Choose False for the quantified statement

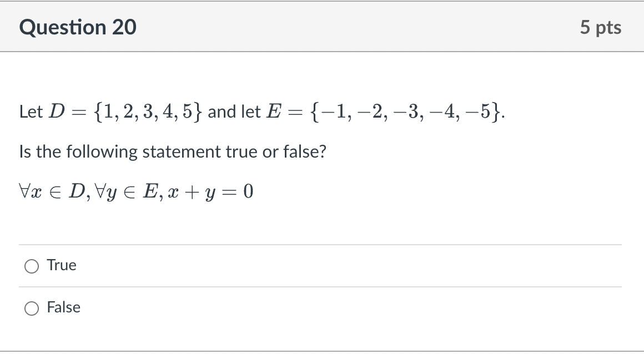coord(32,309)
